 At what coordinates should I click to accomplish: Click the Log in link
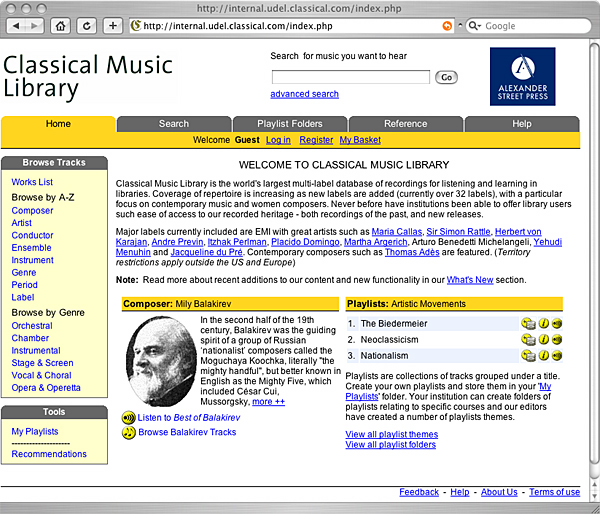(x=278, y=140)
